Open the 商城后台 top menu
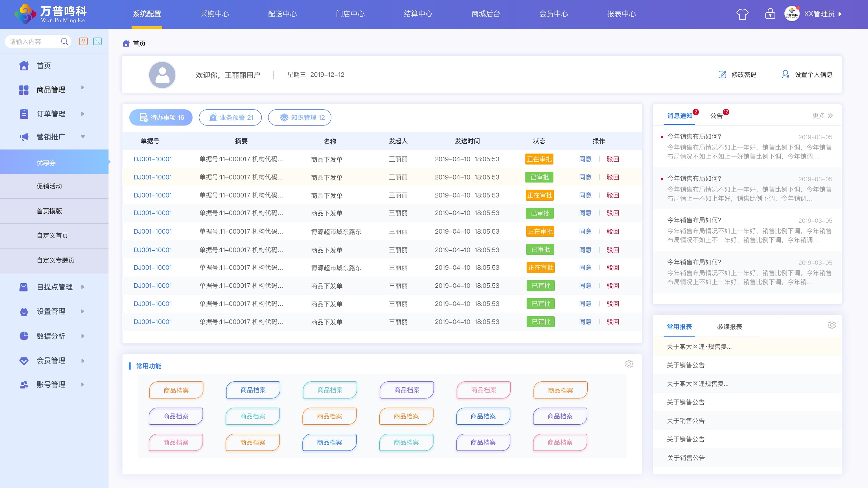The height and width of the screenshot is (488, 868). coord(486,14)
